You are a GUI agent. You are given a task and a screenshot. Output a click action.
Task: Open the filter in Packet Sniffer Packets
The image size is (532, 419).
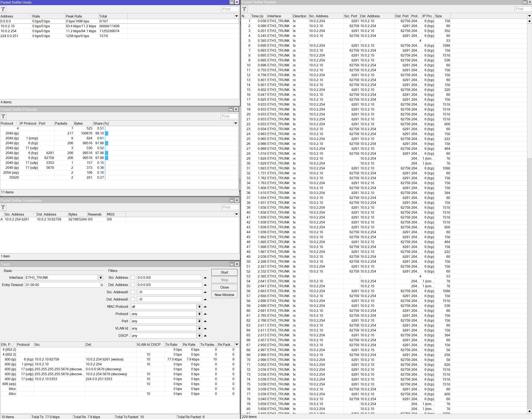244,9
